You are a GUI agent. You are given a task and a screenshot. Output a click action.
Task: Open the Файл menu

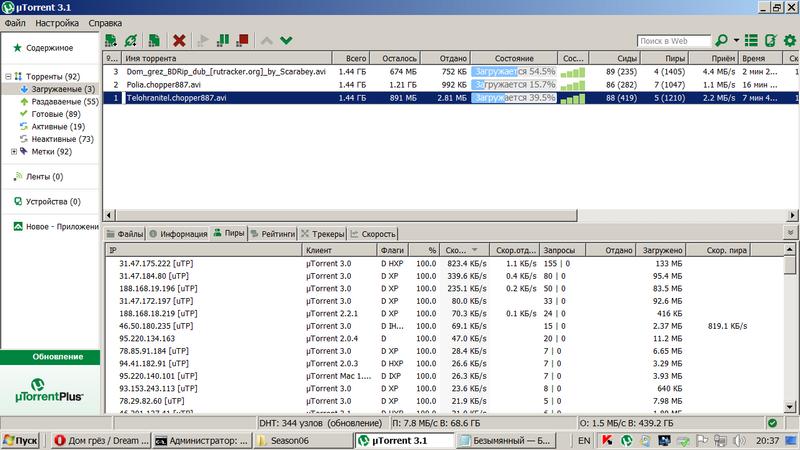(15, 23)
